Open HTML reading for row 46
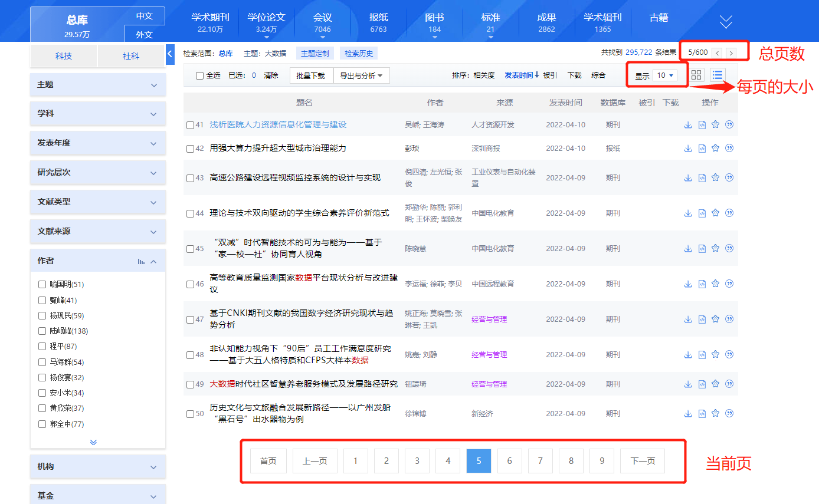 pyautogui.click(x=702, y=284)
